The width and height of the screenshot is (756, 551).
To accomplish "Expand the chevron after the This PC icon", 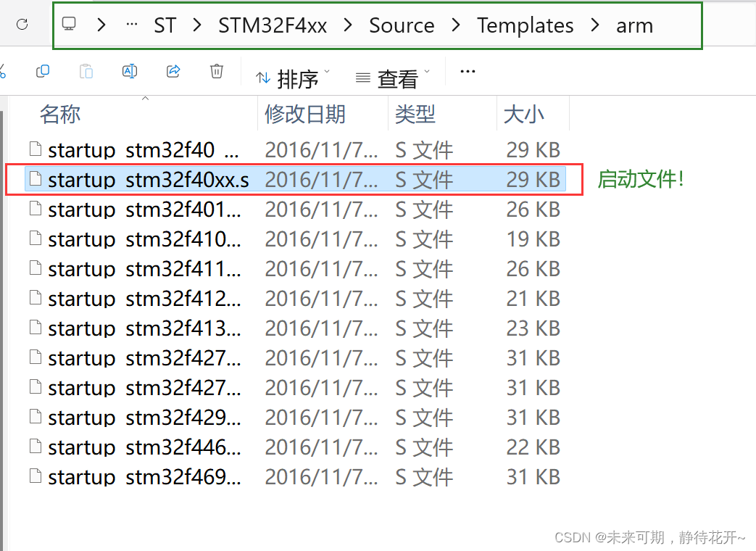I will [101, 25].
